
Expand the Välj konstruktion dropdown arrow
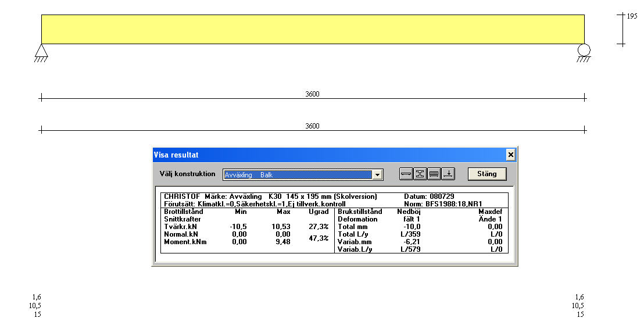(x=378, y=174)
